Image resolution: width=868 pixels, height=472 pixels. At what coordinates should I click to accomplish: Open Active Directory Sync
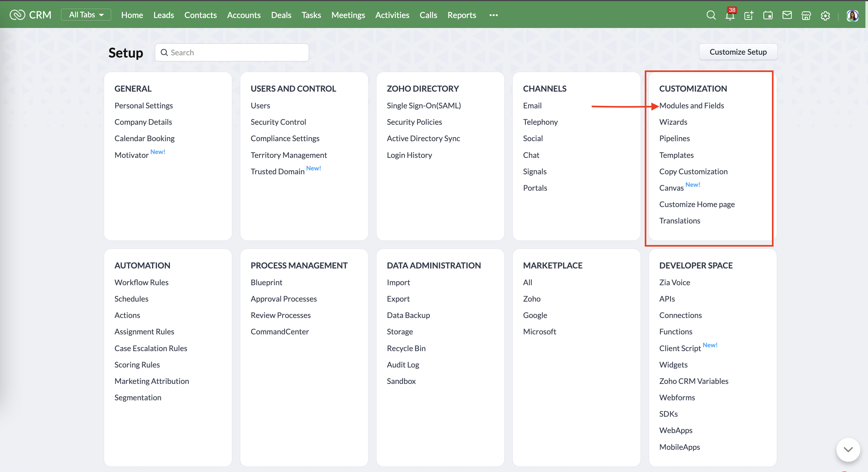coord(423,138)
